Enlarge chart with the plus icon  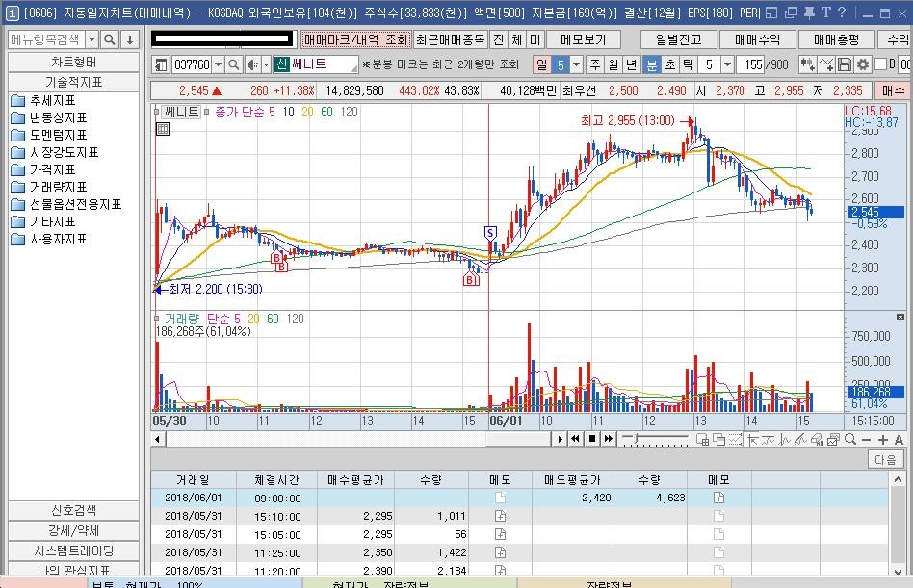pos(883,440)
